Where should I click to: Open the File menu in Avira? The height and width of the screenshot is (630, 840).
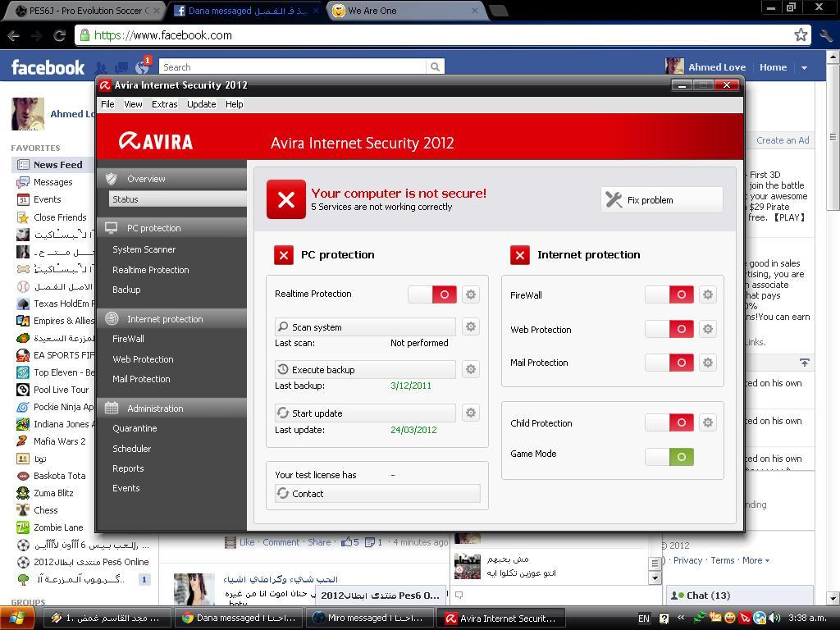(107, 104)
